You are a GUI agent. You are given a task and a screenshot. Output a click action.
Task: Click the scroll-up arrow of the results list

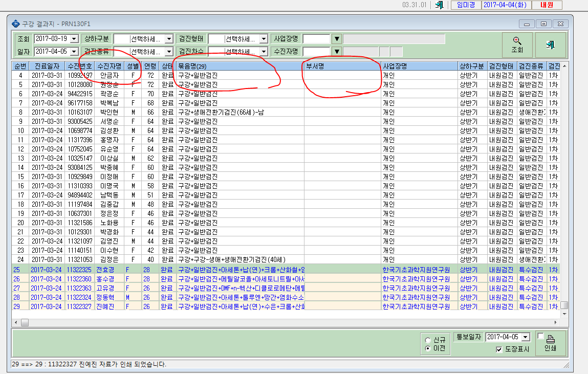point(564,66)
